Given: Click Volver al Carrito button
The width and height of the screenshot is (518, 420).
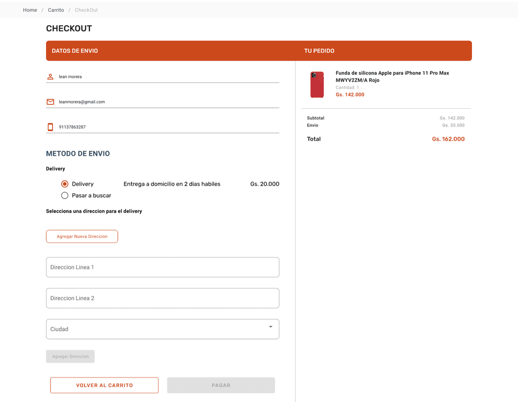Looking at the screenshot, I should [104, 385].
